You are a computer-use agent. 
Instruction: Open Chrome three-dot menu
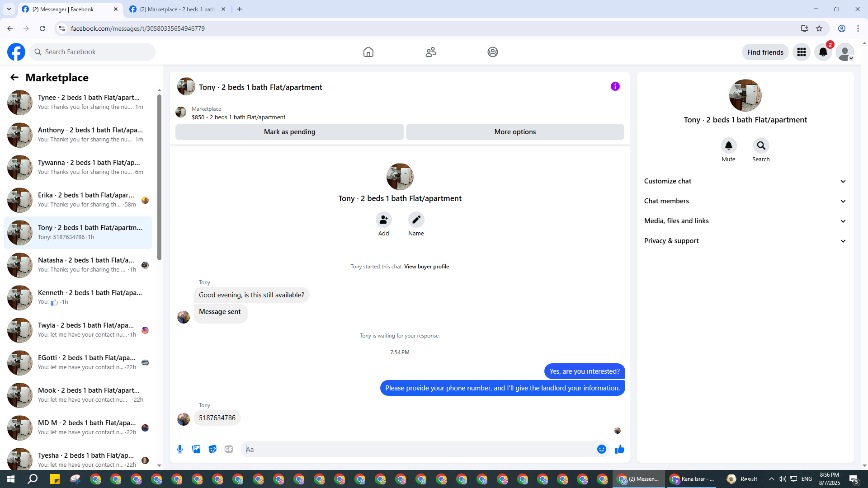858,28
